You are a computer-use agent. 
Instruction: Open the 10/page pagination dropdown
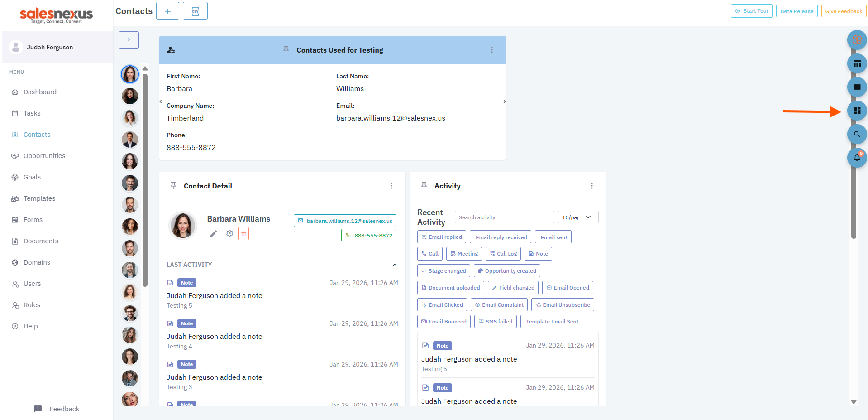click(577, 217)
